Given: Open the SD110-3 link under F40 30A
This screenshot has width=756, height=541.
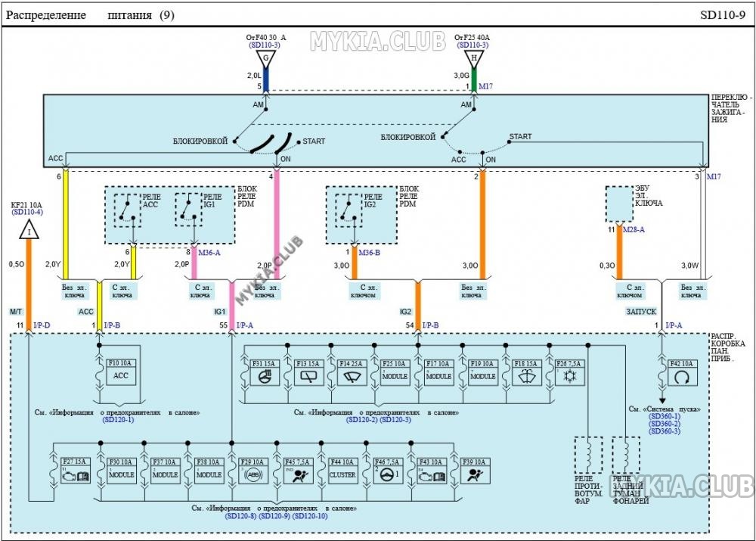Looking at the screenshot, I should click(265, 45).
